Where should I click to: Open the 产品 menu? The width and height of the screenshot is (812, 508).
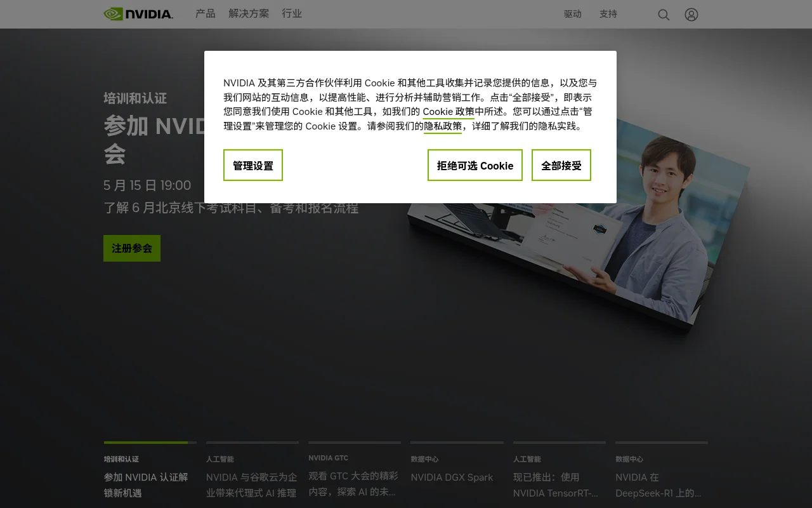pos(205,14)
